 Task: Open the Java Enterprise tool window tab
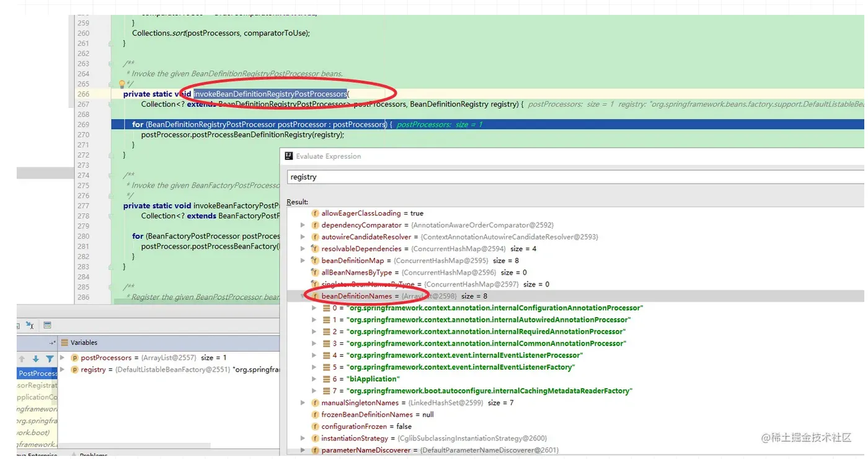(x=37, y=455)
